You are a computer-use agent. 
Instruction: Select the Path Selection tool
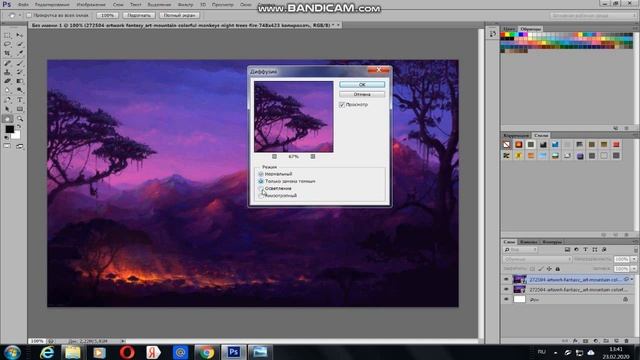click(7, 109)
